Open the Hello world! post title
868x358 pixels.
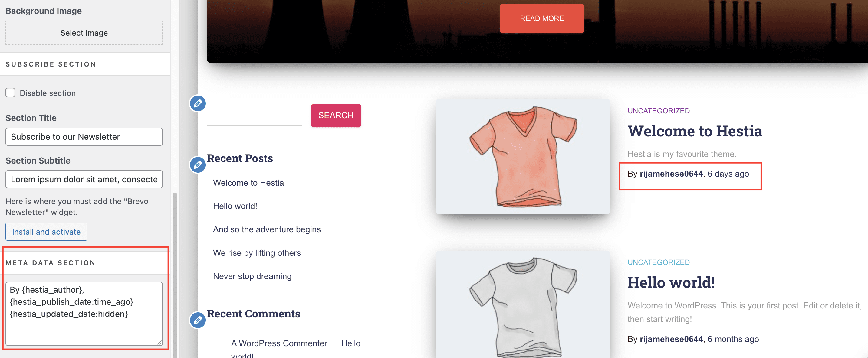671,282
